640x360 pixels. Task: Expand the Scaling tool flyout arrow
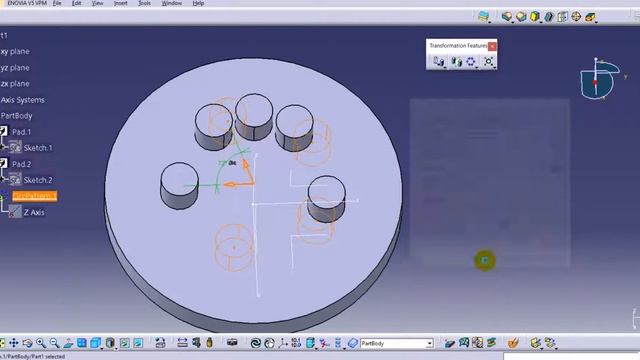[x=495, y=67]
